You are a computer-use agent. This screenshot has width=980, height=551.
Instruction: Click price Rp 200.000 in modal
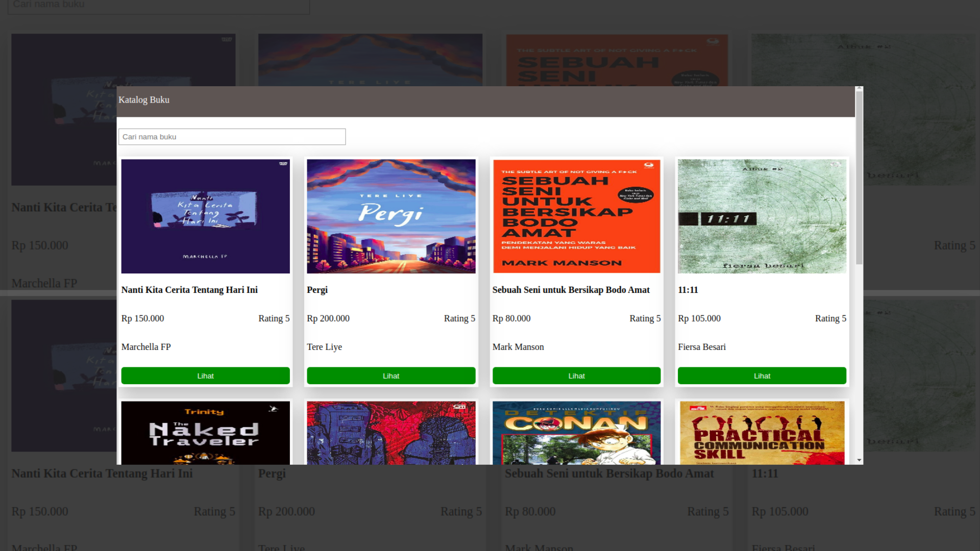coord(328,318)
